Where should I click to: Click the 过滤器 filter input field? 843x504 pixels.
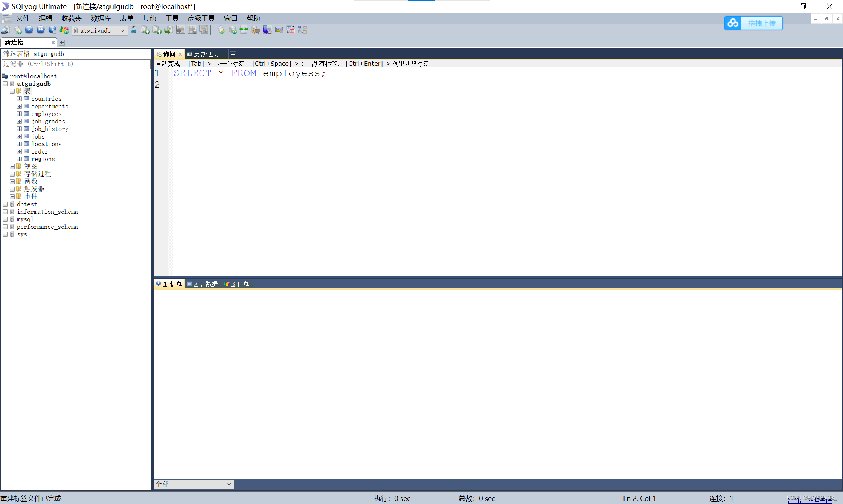75,64
